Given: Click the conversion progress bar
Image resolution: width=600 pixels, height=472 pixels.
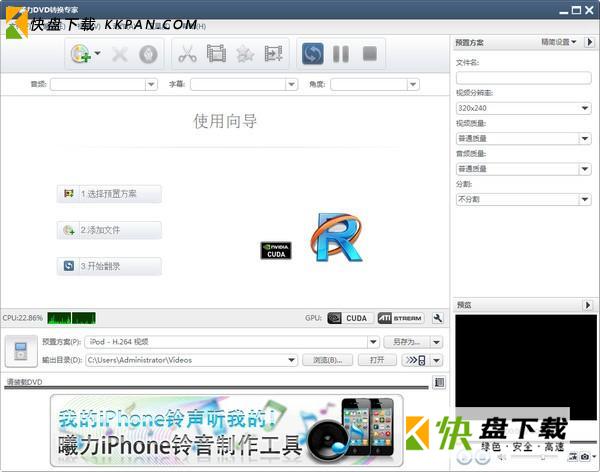Looking at the screenshot, I should pos(216,387).
